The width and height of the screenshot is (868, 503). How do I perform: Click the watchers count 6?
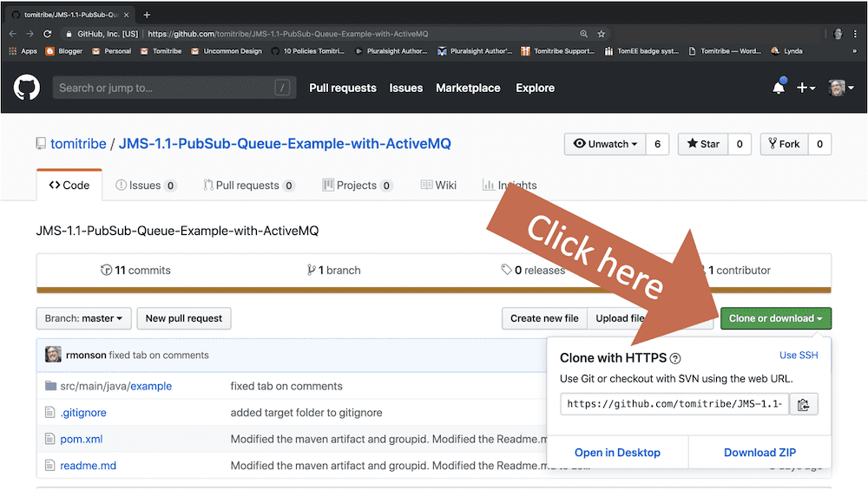[657, 144]
